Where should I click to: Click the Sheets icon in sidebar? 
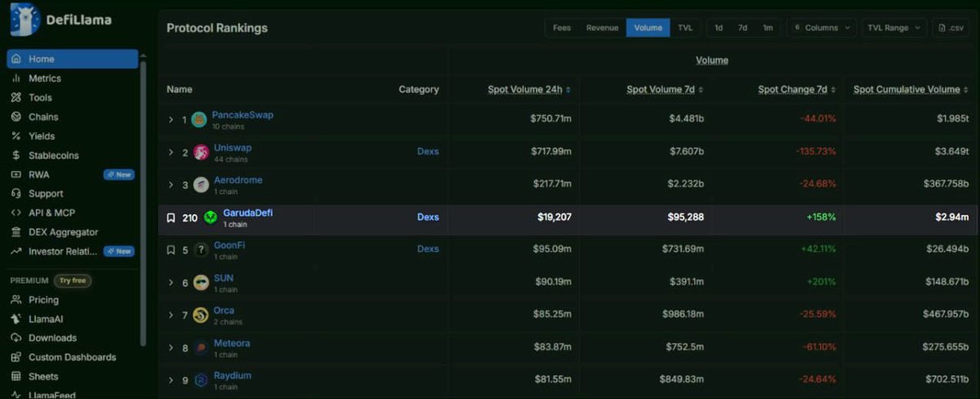16,377
